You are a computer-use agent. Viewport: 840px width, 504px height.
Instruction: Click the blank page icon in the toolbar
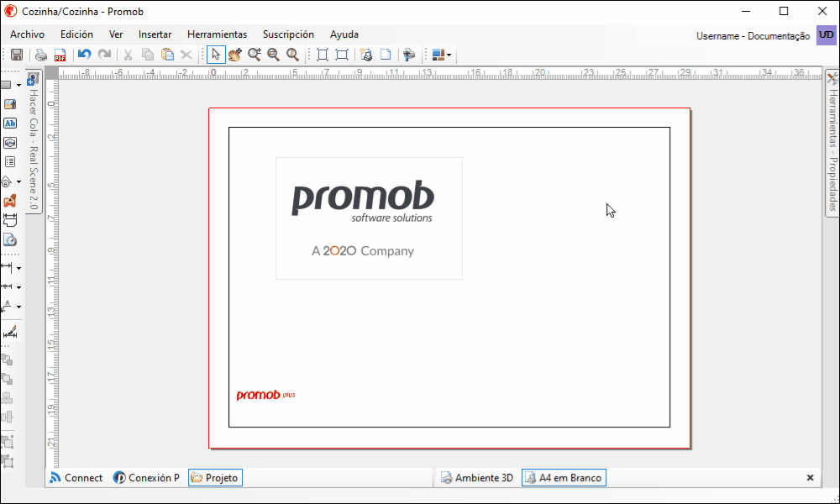tap(386, 55)
